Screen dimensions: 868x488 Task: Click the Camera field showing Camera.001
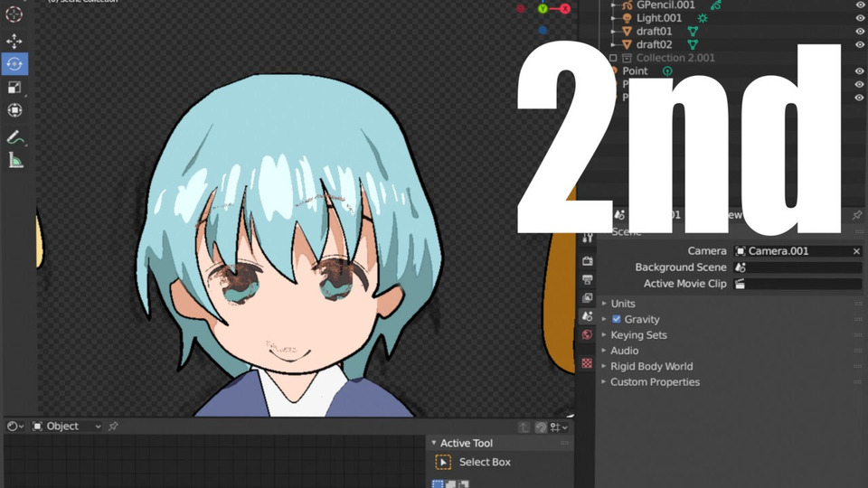tap(797, 251)
